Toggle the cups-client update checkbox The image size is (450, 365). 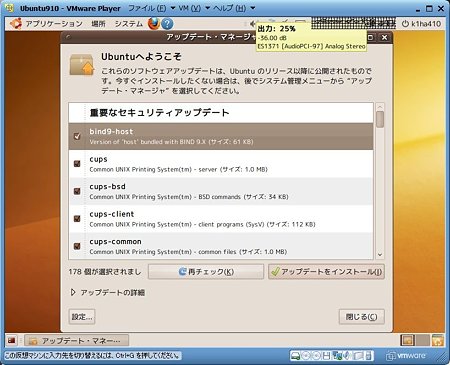[x=77, y=219]
